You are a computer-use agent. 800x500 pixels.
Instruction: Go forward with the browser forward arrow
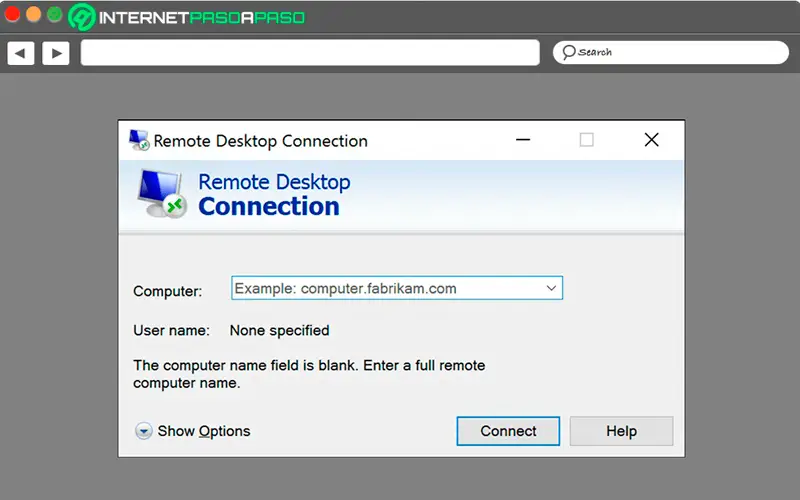pyautogui.click(x=56, y=53)
